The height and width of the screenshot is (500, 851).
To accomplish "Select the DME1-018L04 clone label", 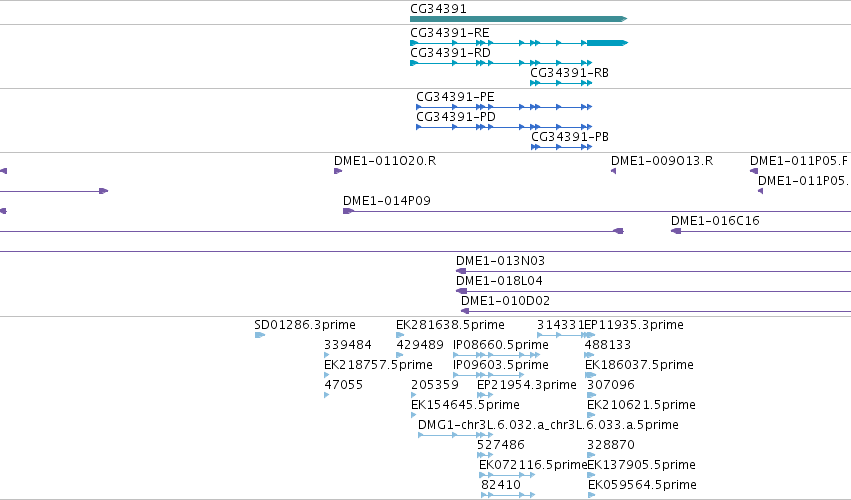I will [499, 281].
